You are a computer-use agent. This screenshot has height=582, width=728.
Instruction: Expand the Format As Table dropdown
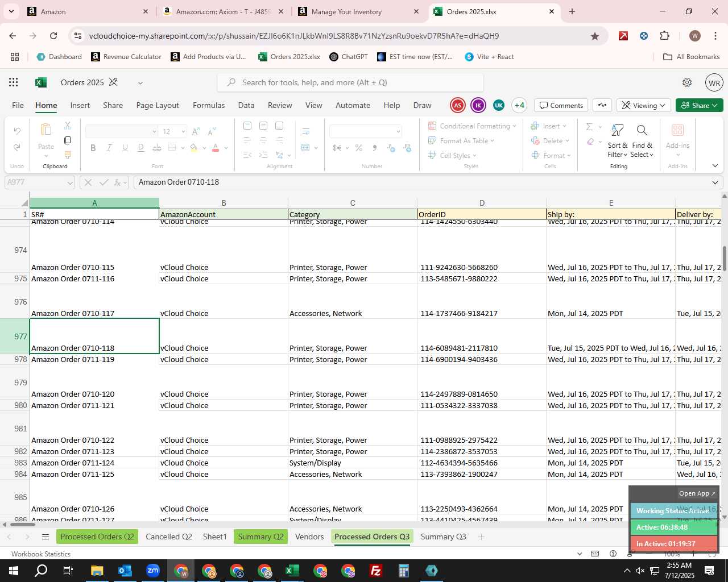(x=492, y=141)
